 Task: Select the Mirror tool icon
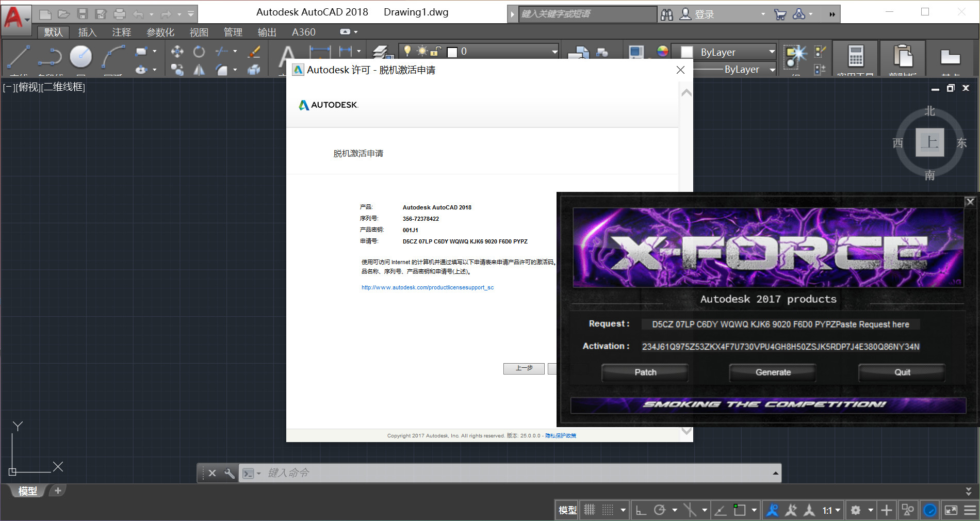199,70
